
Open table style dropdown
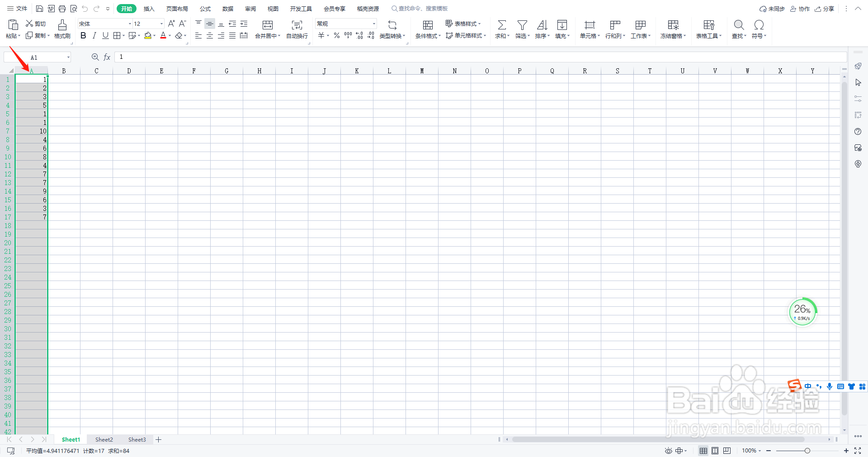[463, 24]
